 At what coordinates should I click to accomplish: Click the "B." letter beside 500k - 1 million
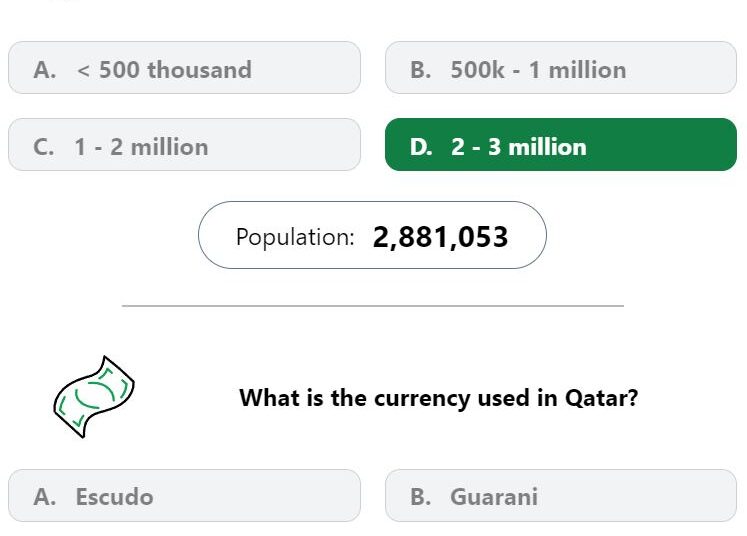421,70
